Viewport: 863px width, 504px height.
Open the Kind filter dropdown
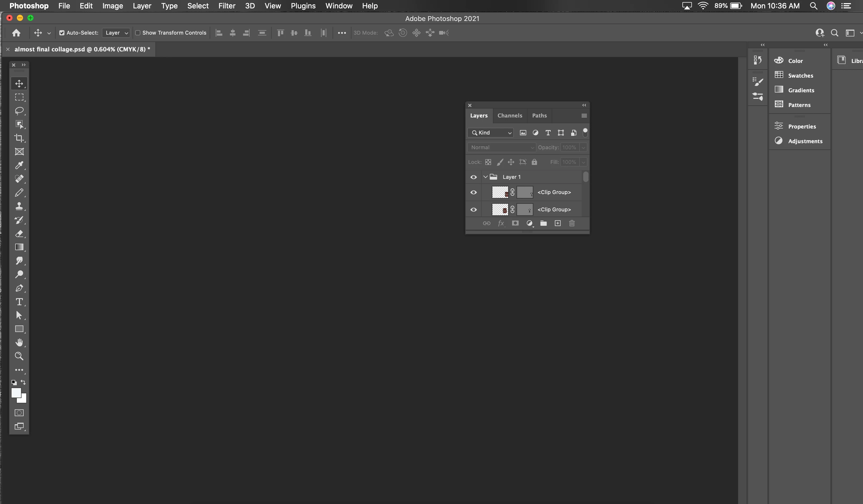pos(491,133)
